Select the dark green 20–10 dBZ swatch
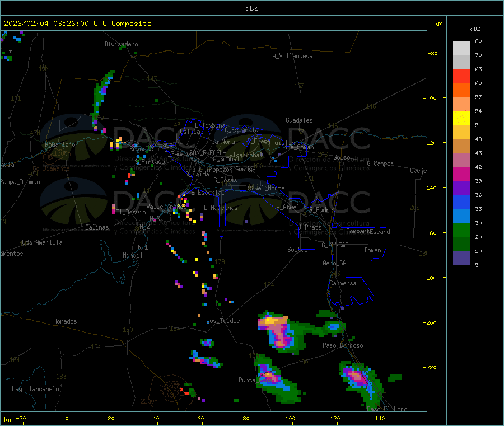 coord(461,244)
